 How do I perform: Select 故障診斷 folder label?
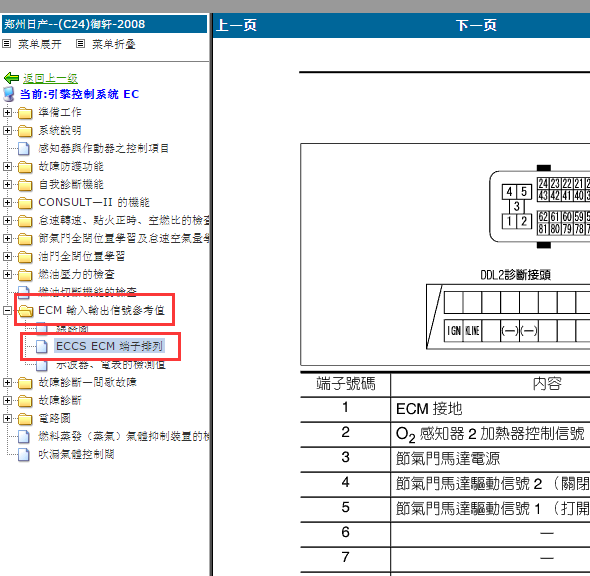point(60,401)
